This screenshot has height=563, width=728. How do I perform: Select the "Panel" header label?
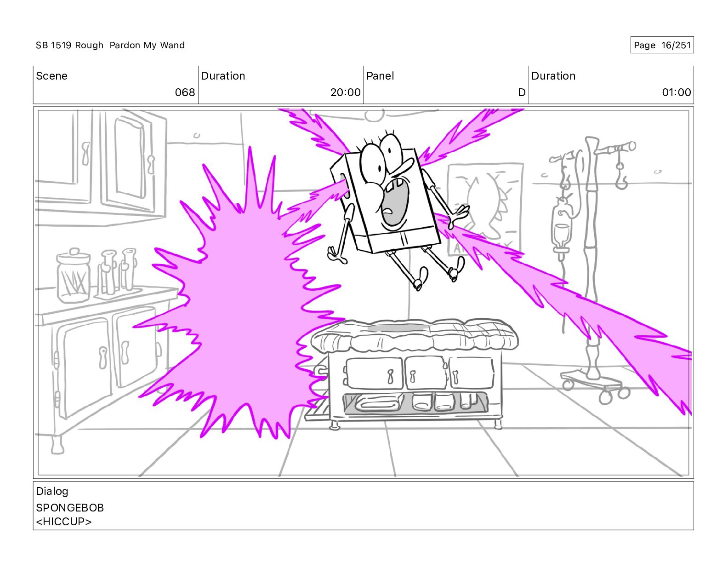(x=380, y=76)
